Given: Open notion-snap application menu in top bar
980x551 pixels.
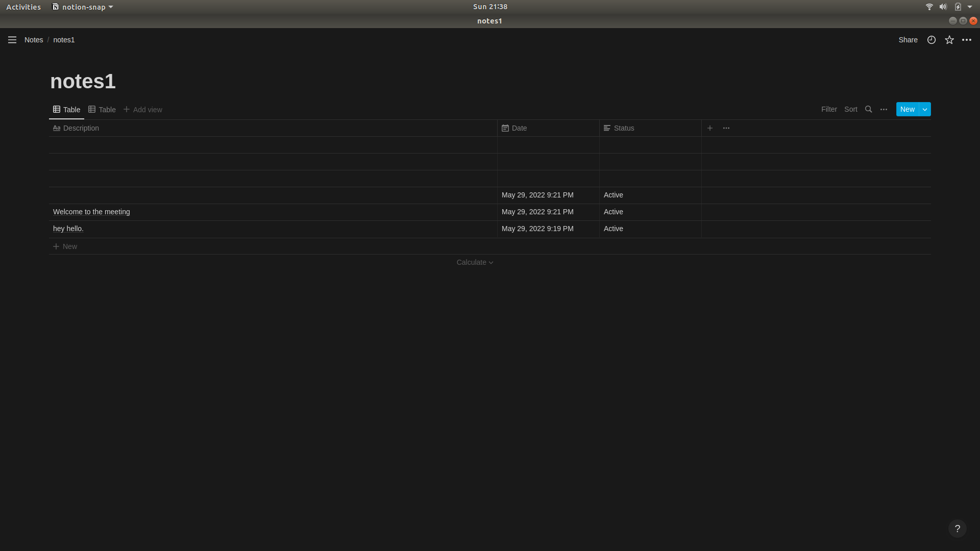Looking at the screenshot, I should click(x=83, y=7).
